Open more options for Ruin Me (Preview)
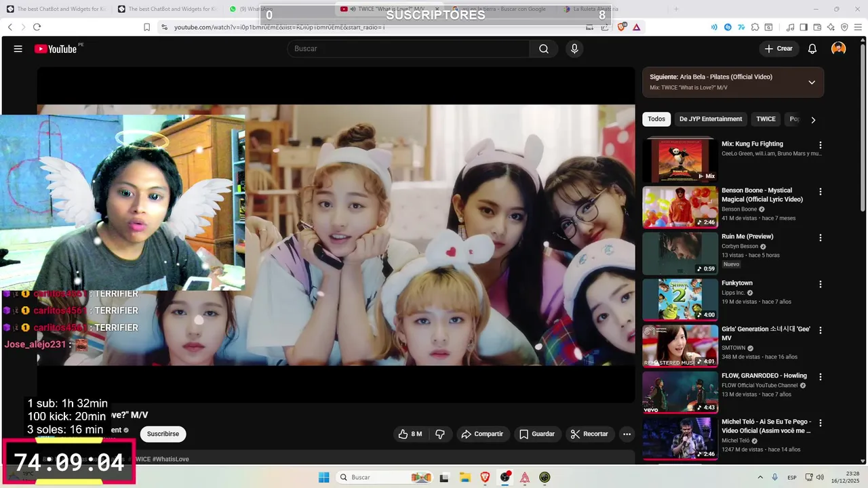Viewport: 868px width, 488px height. tap(820, 238)
